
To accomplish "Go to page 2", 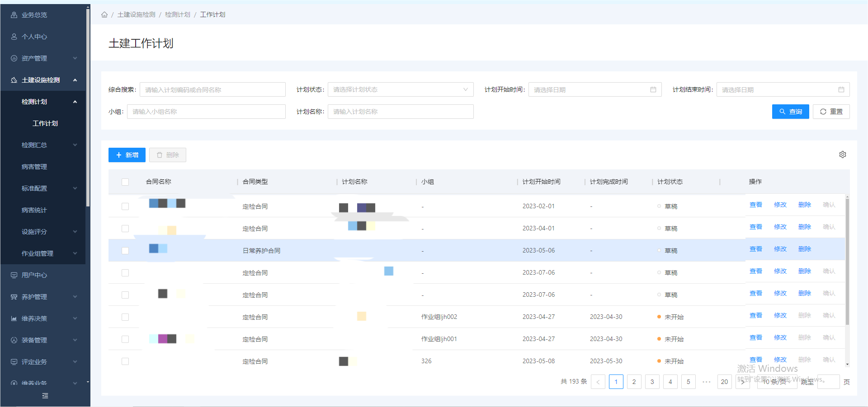I will [634, 382].
